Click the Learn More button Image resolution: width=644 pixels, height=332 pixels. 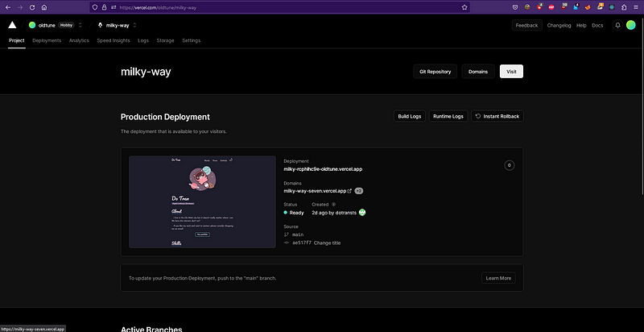pyautogui.click(x=498, y=278)
